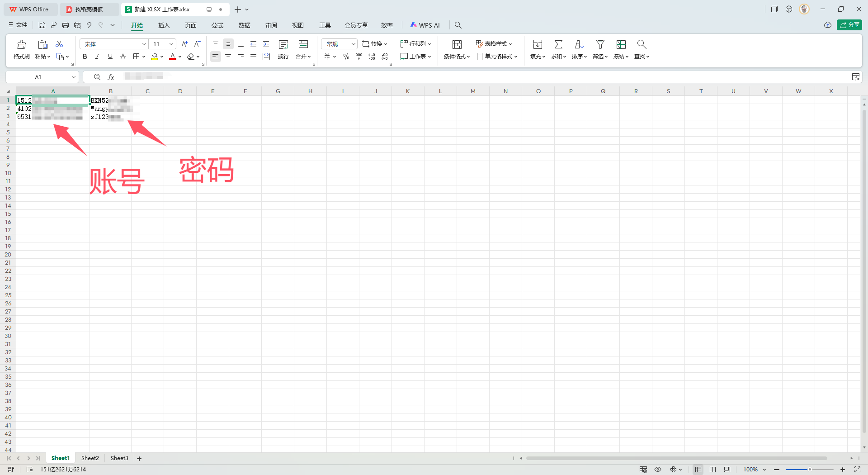The width and height of the screenshot is (868, 475).
Task: Click the green 分享 (Share) button
Action: click(849, 25)
